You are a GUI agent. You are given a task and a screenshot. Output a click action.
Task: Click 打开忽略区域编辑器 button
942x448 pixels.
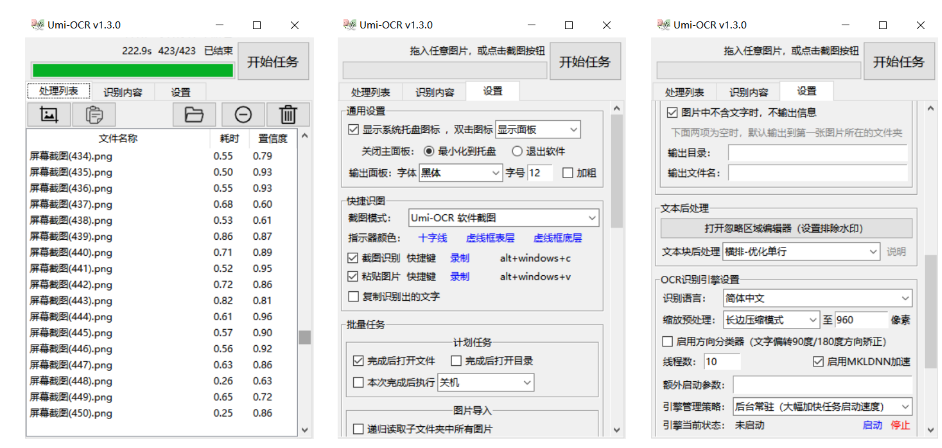coord(786,228)
